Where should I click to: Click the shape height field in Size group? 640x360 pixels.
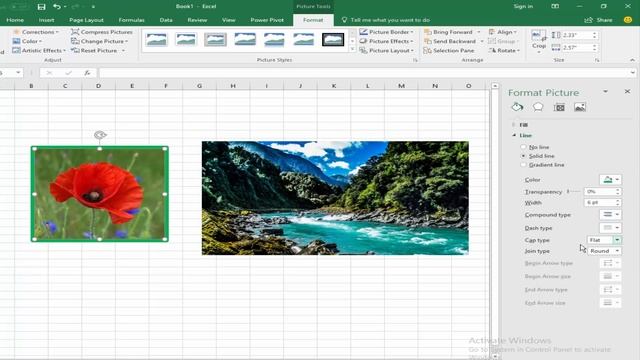(575, 36)
